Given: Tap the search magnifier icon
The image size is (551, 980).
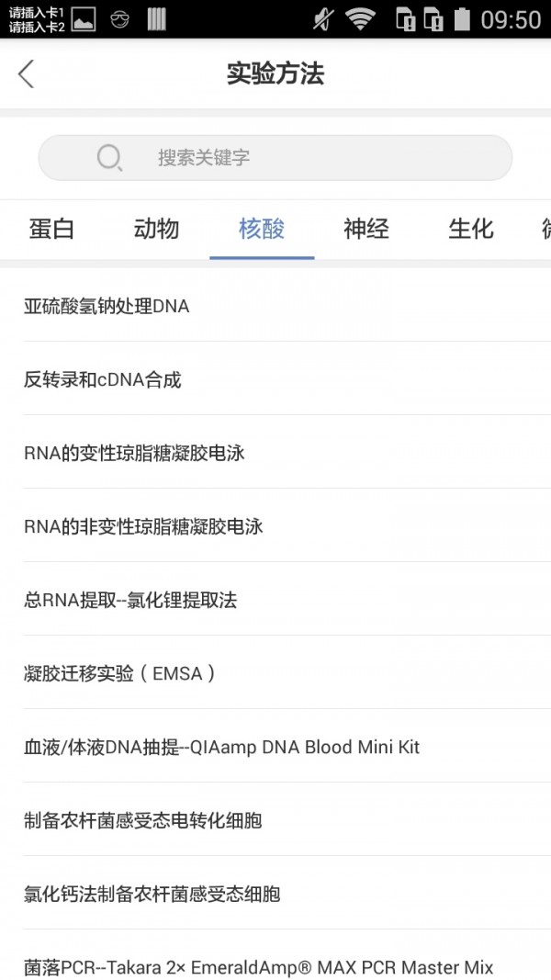Looking at the screenshot, I should click(x=109, y=157).
